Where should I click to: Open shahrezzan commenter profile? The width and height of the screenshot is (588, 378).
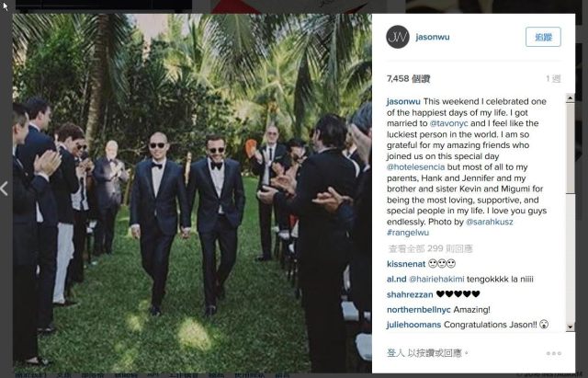click(410, 294)
